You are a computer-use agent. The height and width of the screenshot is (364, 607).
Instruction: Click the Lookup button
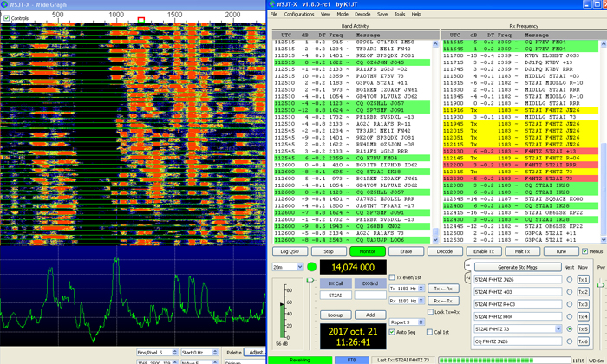[x=336, y=315]
